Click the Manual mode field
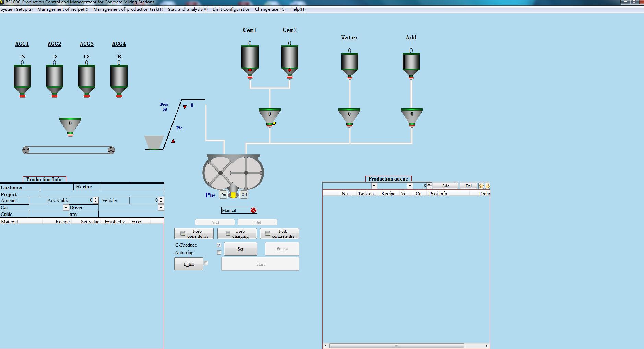Viewport: 644px width, 349px height. [x=239, y=210]
